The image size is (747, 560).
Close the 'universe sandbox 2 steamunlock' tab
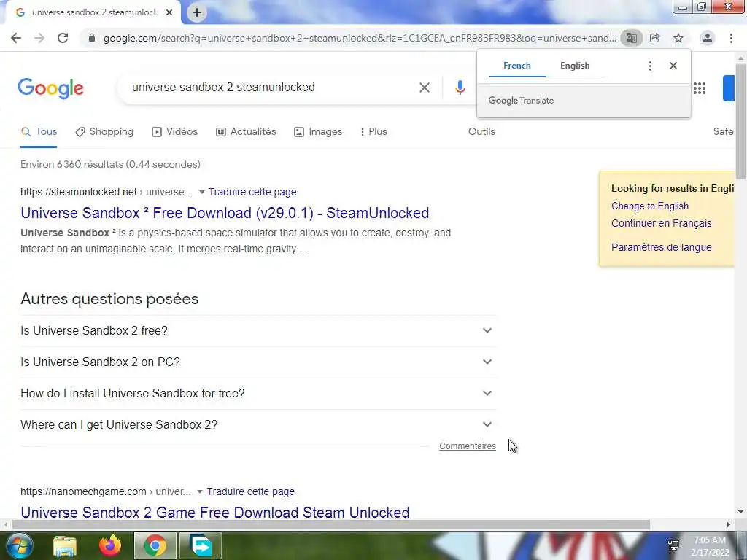pyautogui.click(x=169, y=12)
